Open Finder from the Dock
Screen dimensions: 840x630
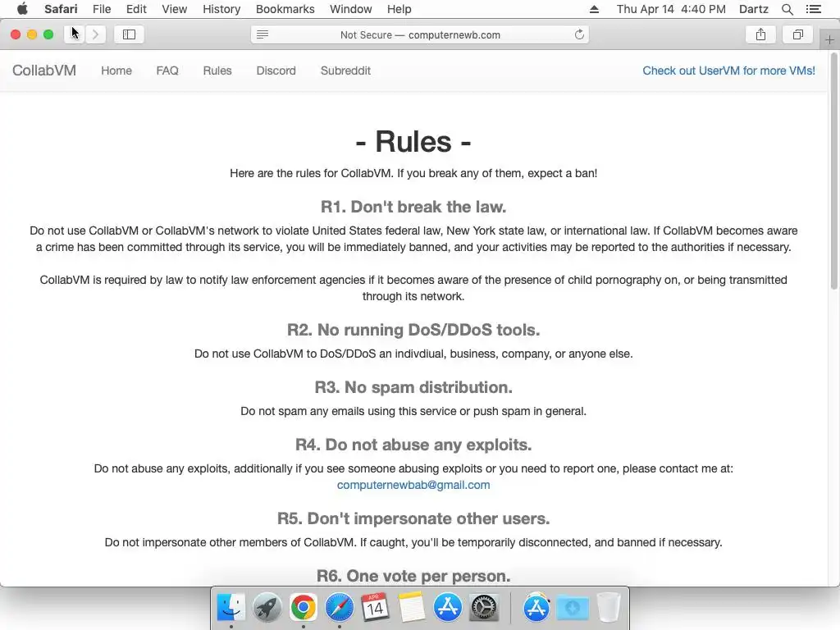[x=231, y=608]
